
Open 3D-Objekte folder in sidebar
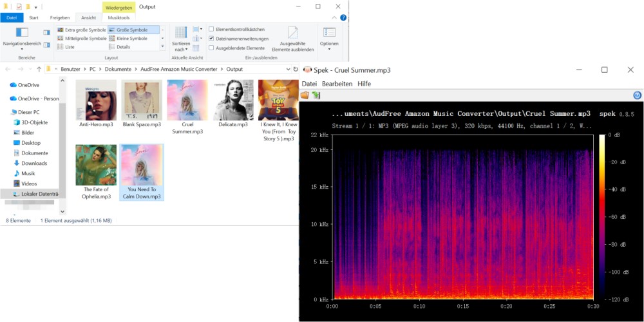(31, 122)
